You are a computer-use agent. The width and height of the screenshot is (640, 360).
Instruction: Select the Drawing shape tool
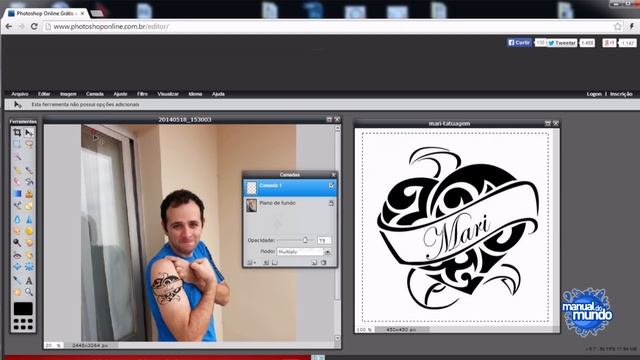(29, 206)
